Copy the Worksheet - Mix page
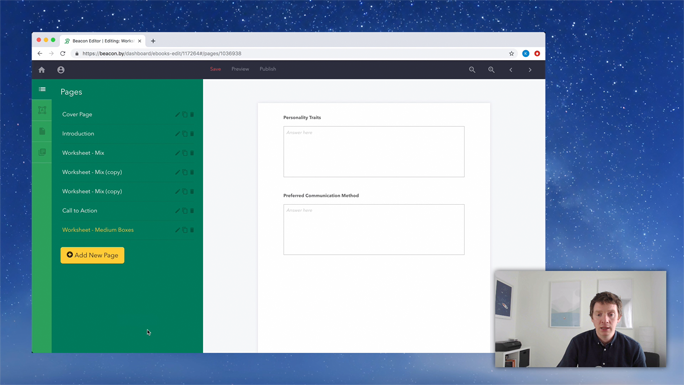The height and width of the screenshot is (385, 684). point(185,153)
